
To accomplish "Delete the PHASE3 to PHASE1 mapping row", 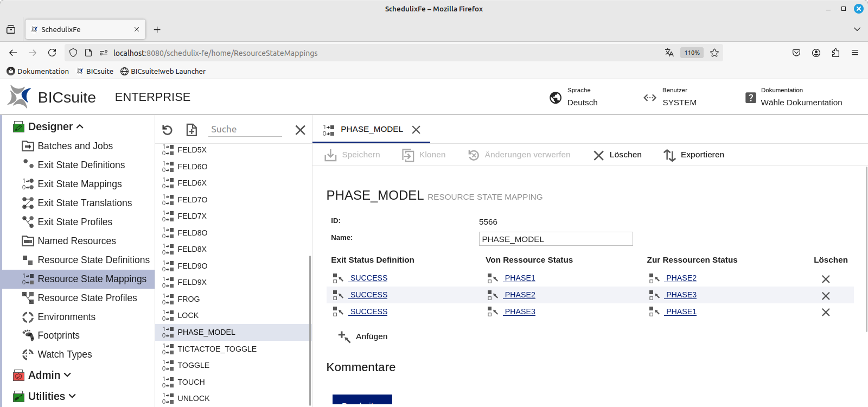I will tap(826, 312).
